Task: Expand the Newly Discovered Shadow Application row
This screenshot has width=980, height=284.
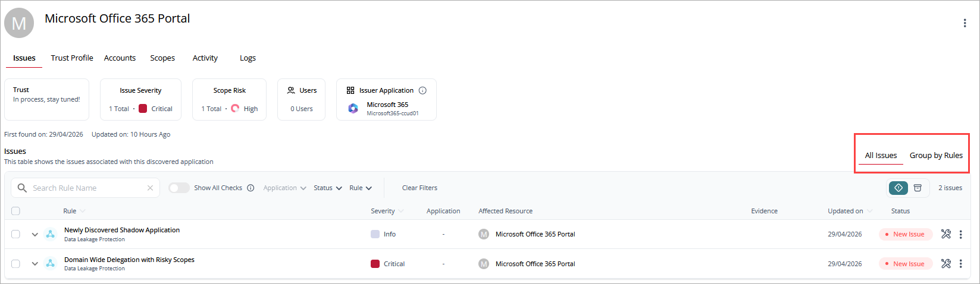Action: tap(35, 234)
